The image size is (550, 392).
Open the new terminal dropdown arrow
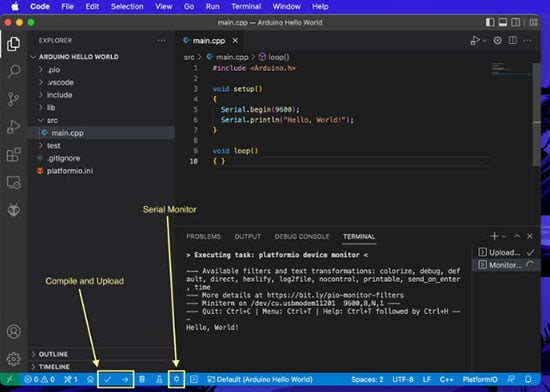click(504, 236)
